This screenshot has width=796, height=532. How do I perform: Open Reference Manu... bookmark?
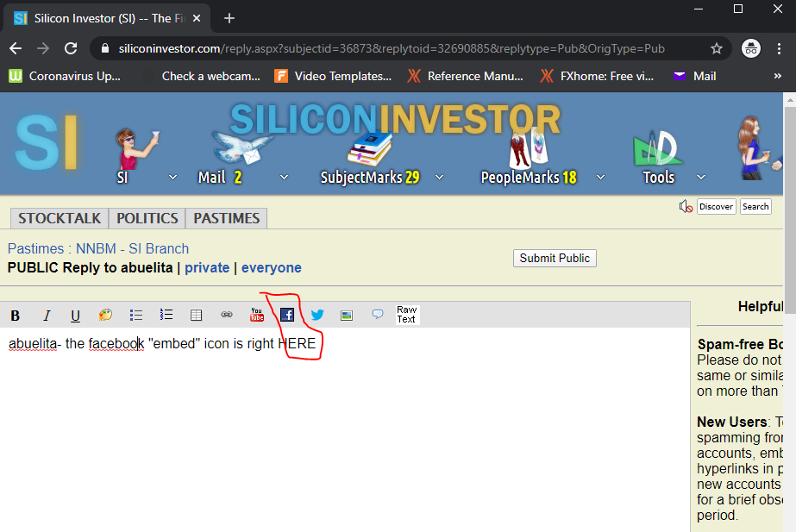[x=466, y=76]
